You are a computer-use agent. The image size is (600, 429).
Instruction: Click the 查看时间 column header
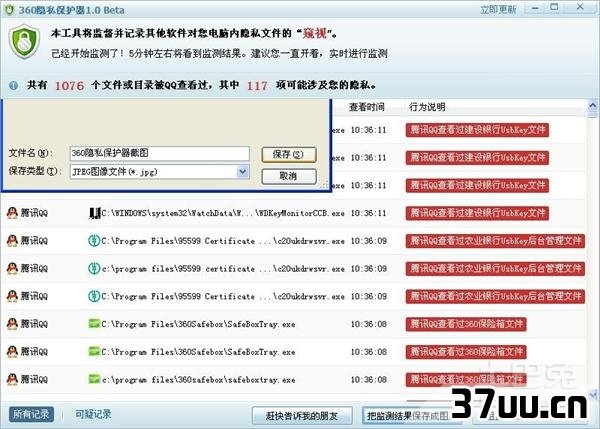click(367, 107)
